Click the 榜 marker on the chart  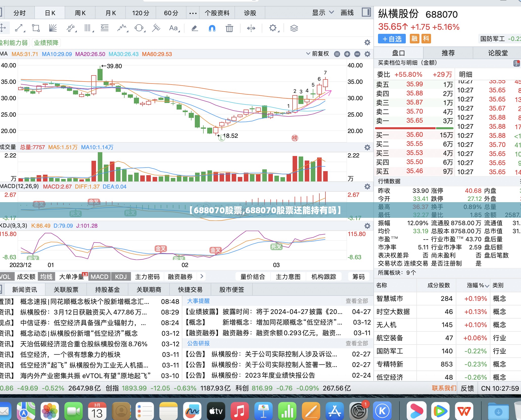click(x=295, y=138)
